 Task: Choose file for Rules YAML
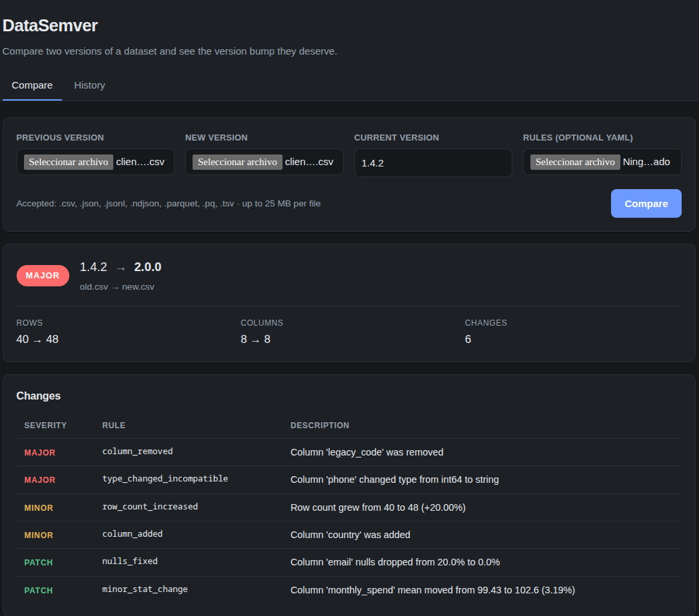[x=575, y=162]
